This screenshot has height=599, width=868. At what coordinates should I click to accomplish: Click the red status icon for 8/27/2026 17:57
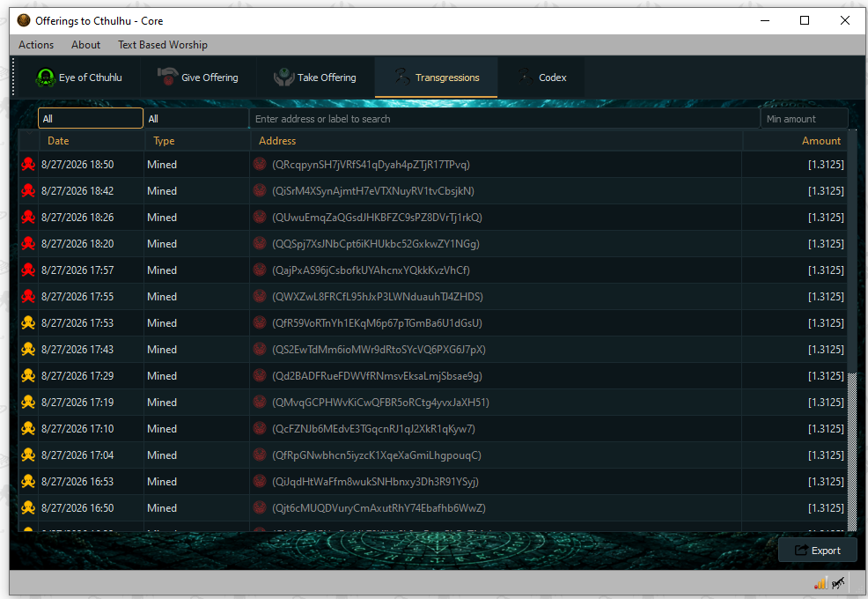pyautogui.click(x=28, y=270)
